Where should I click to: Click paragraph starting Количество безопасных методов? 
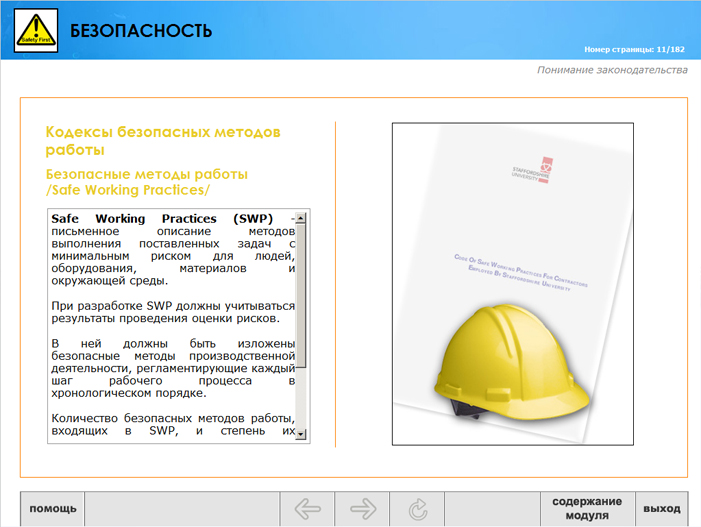[173, 424]
